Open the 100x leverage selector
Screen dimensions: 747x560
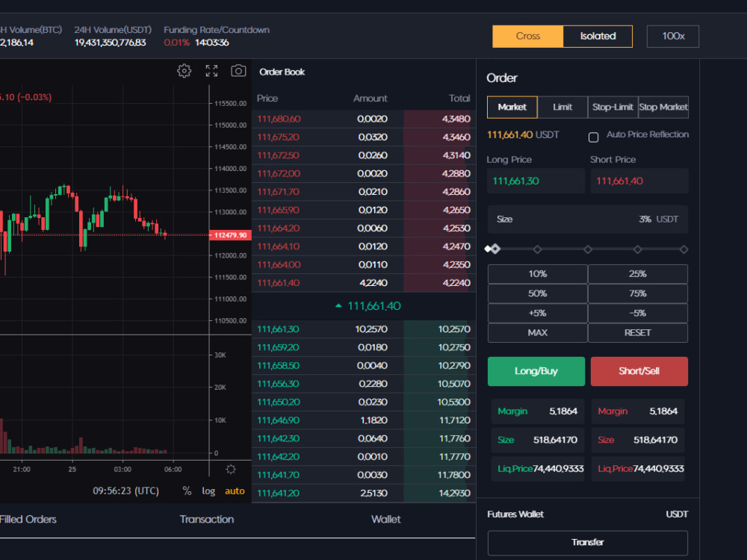[x=673, y=36]
